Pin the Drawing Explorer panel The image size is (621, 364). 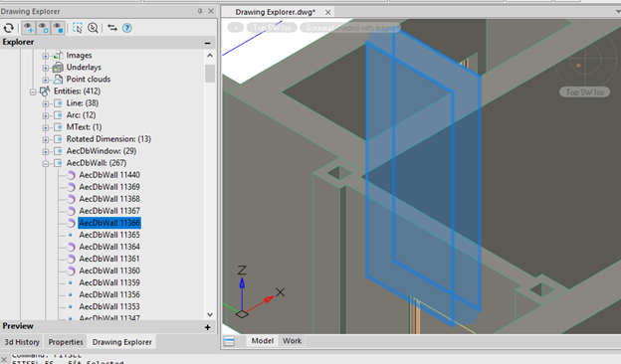pyautogui.click(x=200, y=11)
